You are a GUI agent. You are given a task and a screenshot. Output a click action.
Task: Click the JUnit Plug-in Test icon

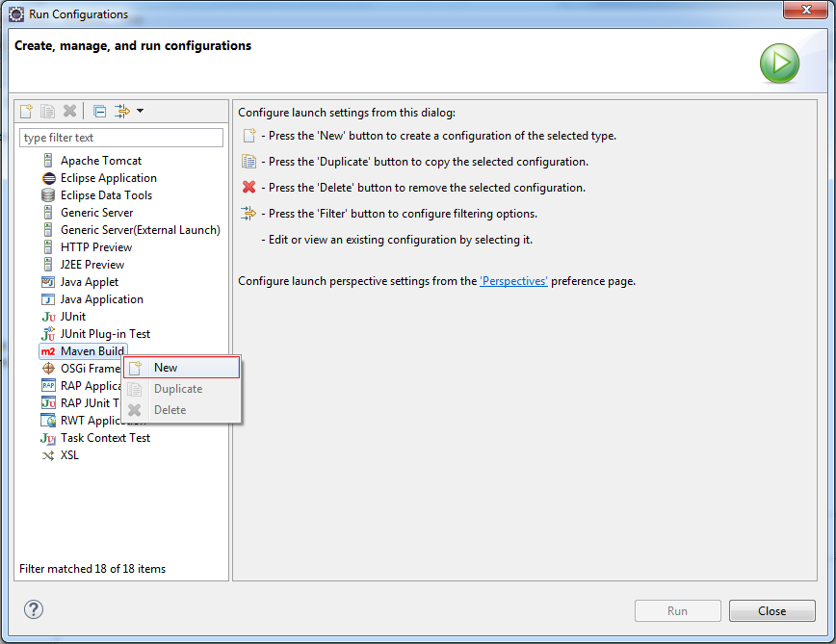48,334
